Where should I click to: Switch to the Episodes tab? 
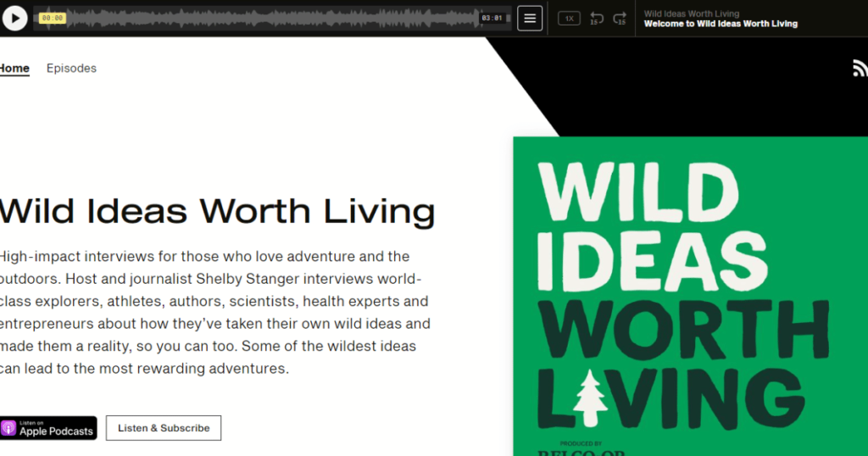(71, 68)
